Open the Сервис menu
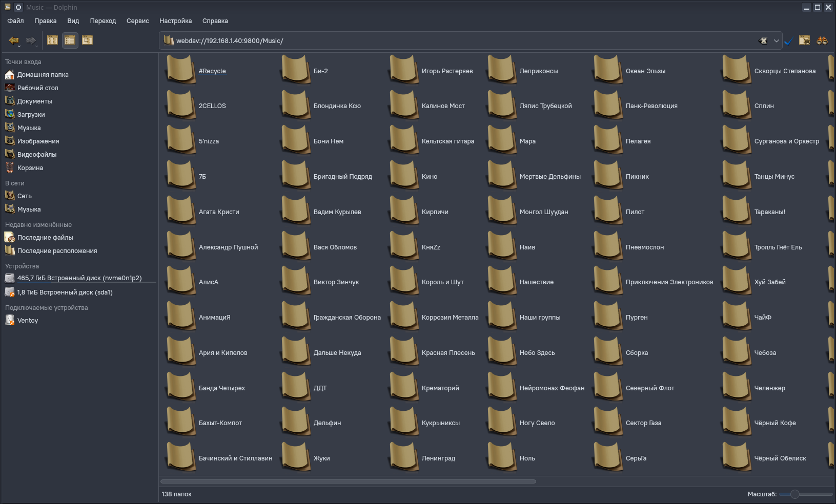This screenshot has width=836, height=504. [137, 21]
